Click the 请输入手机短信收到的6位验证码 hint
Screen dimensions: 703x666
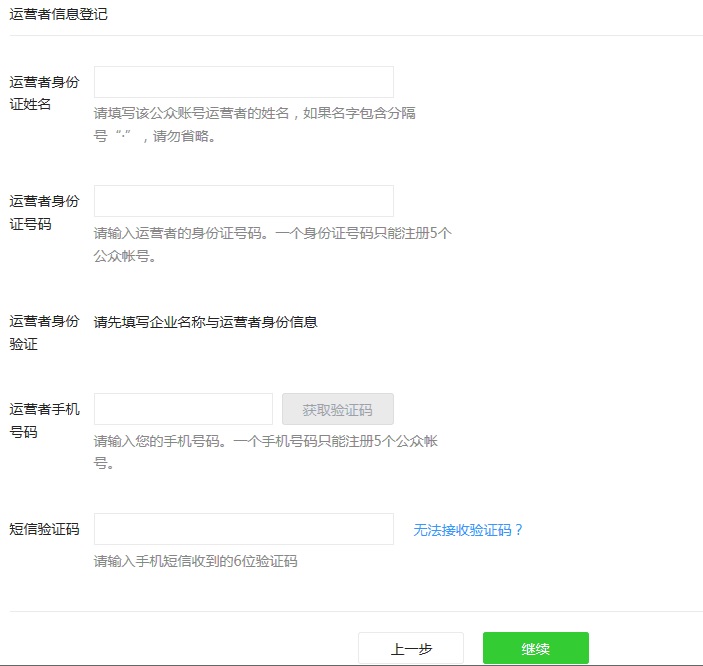pos(195,561)
